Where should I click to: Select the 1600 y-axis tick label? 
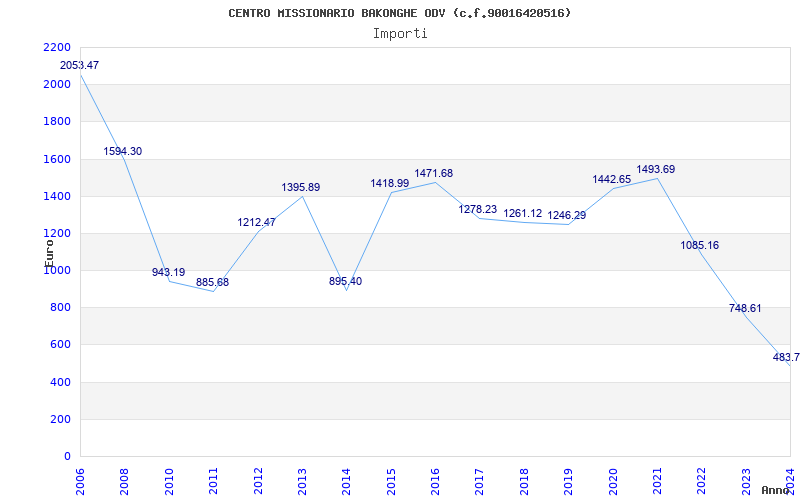point(57,159)
